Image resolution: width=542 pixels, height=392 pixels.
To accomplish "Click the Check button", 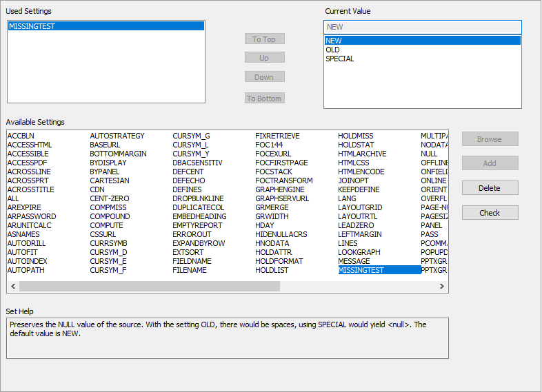I will point(490,213).
